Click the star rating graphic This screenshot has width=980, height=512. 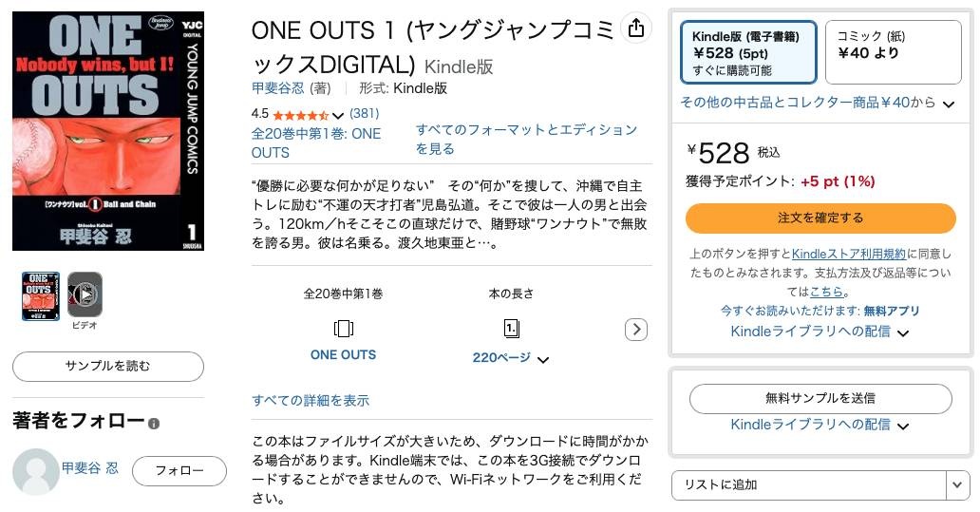[x=299, y=114]
